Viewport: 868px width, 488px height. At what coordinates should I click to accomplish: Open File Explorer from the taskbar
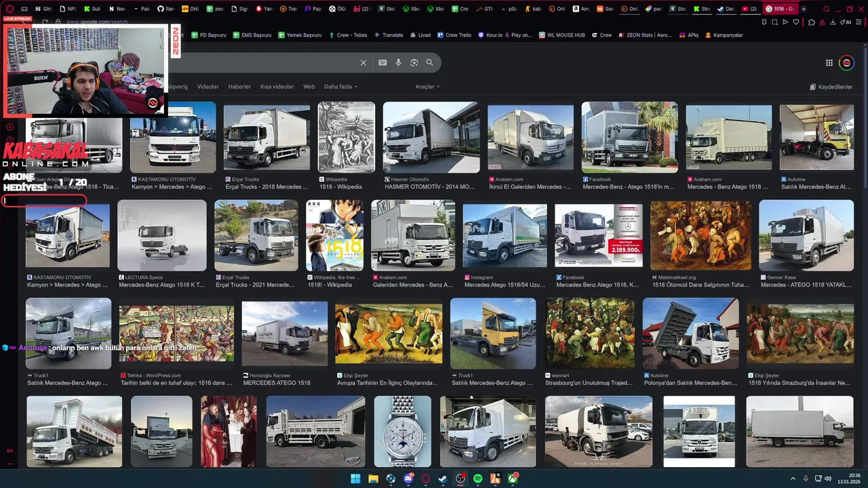tap(373, 479)
